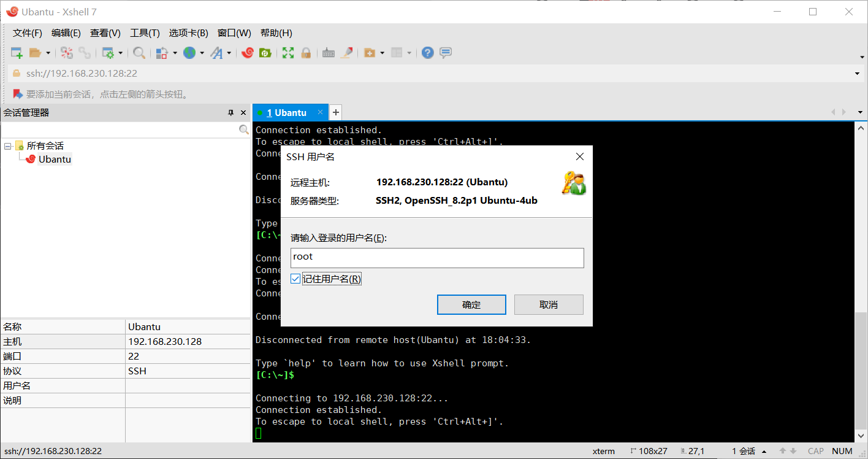The height and width of the screenshot is (459, 868).
Task: Expand the folder-plus dropdown arrow
Action: coord(382,53)
